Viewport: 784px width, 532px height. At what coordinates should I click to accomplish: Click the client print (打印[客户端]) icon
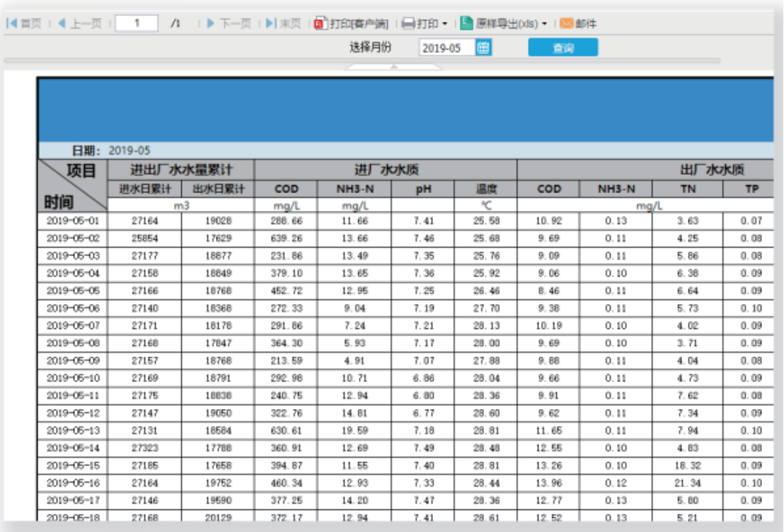pos(320,23)
